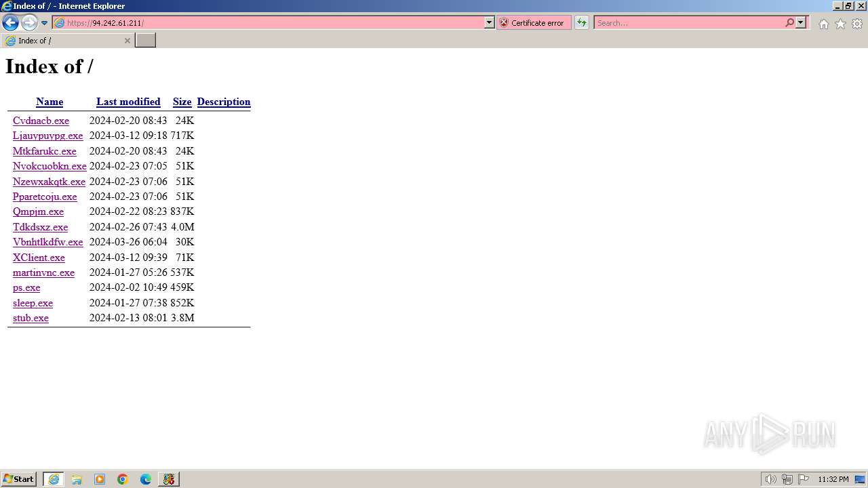The width and height of the screenshot is (868, 488).
Task: Expand the address bar autocomplete dropdown
Action: point(490,23)
